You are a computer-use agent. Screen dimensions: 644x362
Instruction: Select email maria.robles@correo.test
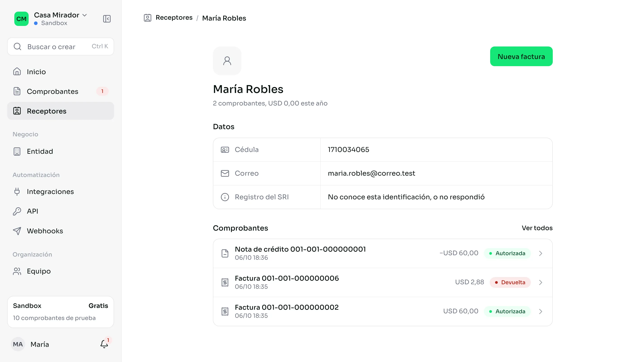pyautogui.click(x=371, y=173)
